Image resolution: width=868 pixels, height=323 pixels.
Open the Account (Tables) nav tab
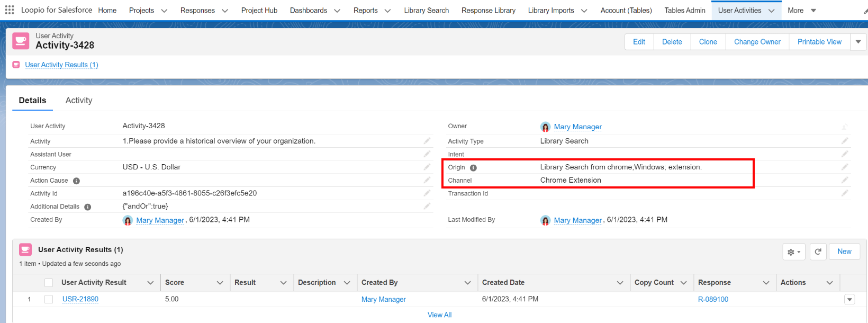point(626,10)
